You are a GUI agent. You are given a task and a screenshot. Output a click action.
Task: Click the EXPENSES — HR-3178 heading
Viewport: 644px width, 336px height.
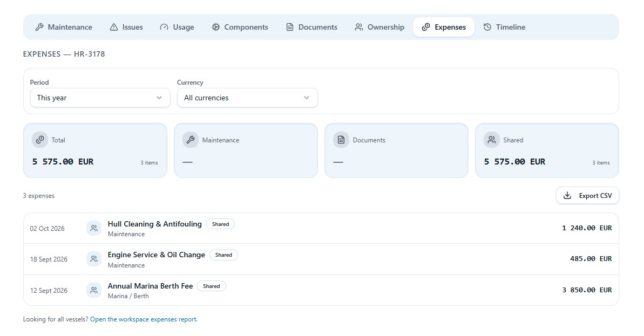tap(64, 54)
